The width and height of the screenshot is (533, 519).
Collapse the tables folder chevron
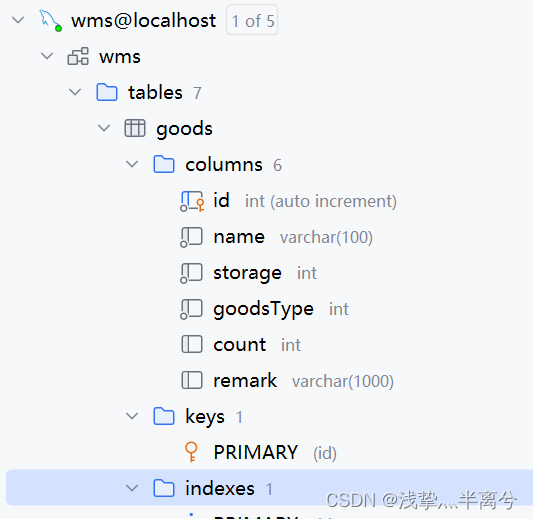[75, 92]
